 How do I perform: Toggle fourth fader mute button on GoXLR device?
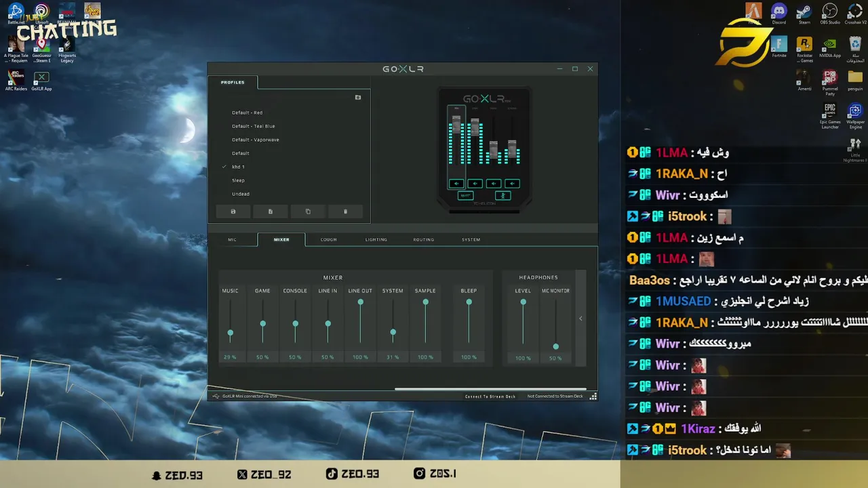(x=512, y=184)
